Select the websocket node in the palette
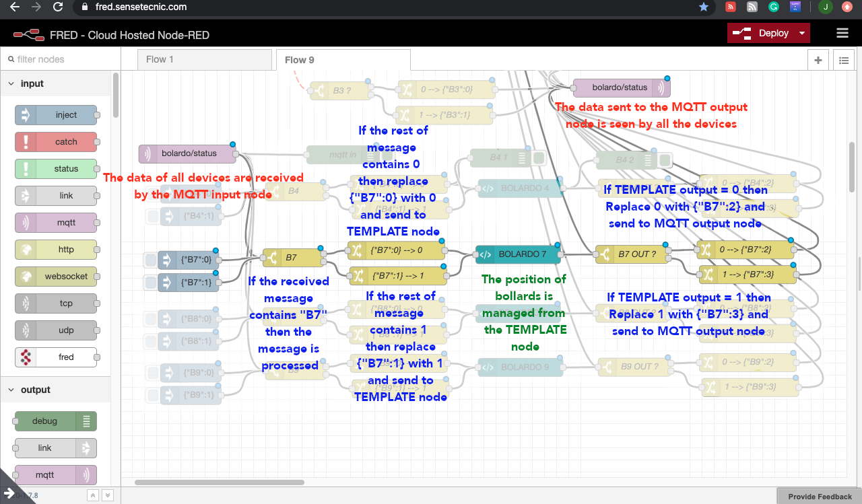Viewport: 862px width, 504px height. pyautogui.click(x=56, y=276)
